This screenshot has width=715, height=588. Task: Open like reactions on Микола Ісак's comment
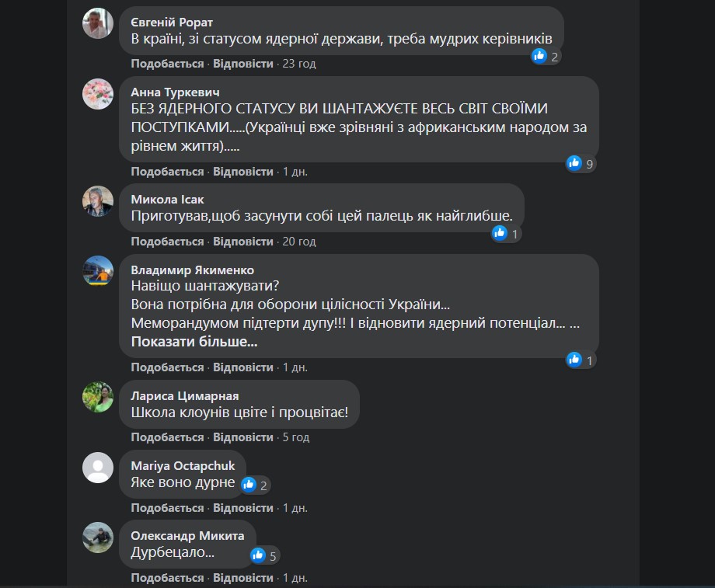(x=506, y=234)
